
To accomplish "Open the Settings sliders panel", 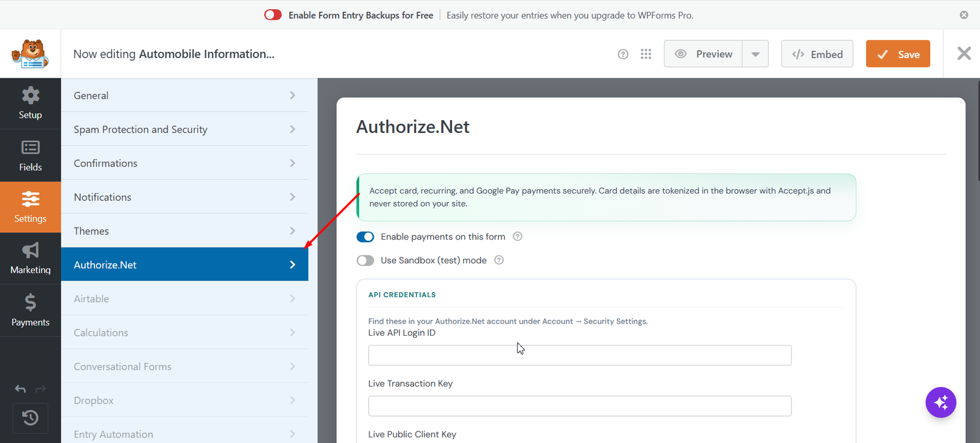I will (30, 207).
